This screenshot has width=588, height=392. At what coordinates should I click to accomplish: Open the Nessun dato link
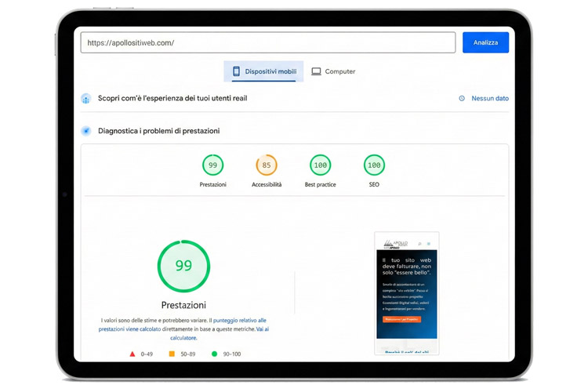490,98
